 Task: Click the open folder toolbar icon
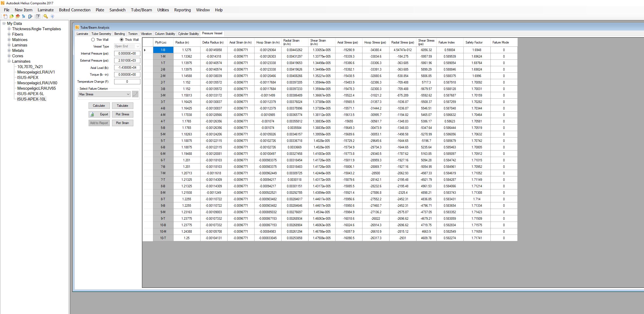[11, 16]
